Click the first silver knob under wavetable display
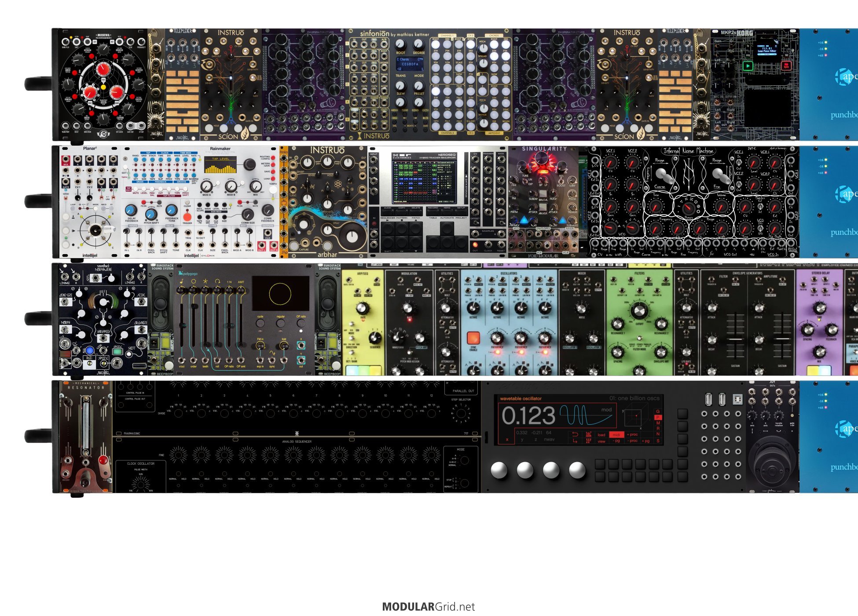 click(x=499, y=470)
